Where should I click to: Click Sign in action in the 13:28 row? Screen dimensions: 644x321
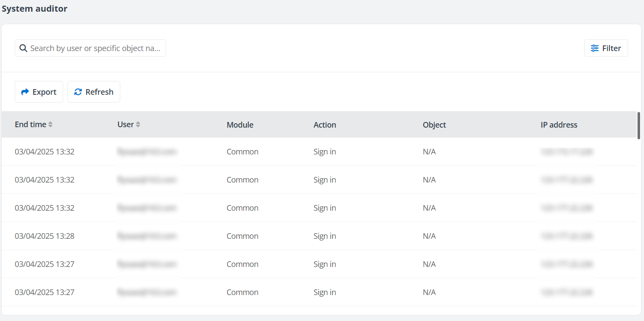[x=325, y=236]
